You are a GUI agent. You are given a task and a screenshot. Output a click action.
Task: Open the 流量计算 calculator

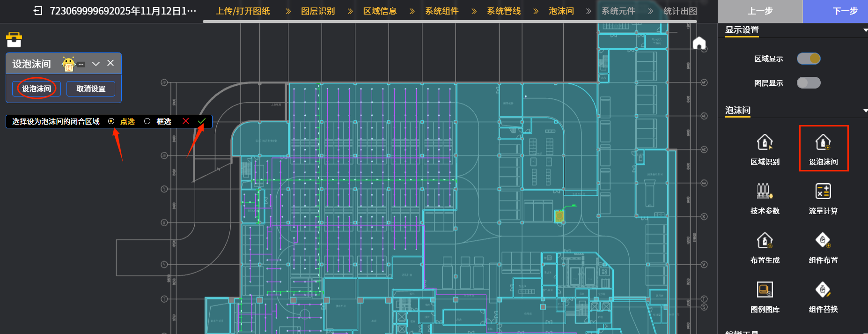[823, 192]
